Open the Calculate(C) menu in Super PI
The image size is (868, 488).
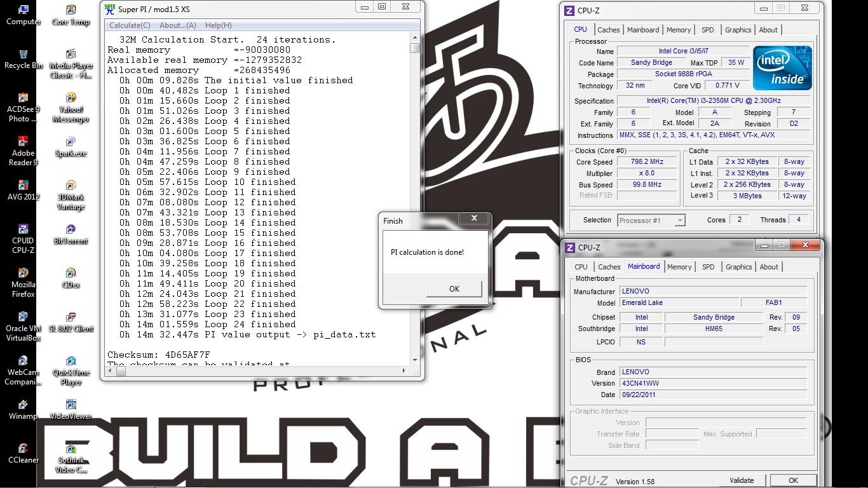(x=130, y=25)
